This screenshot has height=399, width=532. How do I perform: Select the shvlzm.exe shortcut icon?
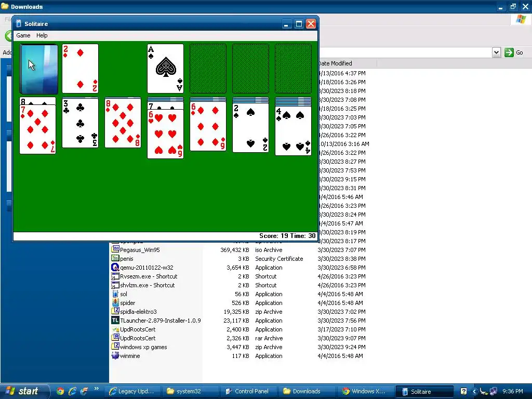(115, 285)
